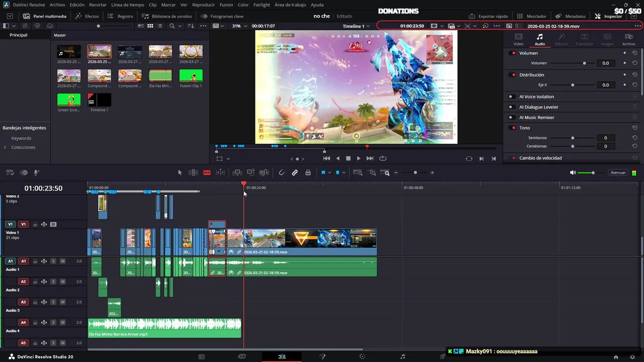Click the Full extent zoom icon
The width and height of the screenshot is (644, 362).
(x=358, y=172)
